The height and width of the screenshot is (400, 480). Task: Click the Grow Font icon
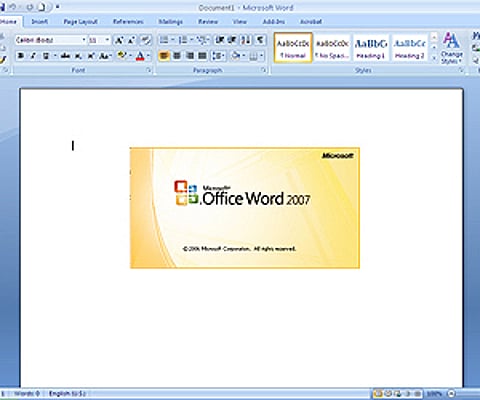[x=119, y=40]
